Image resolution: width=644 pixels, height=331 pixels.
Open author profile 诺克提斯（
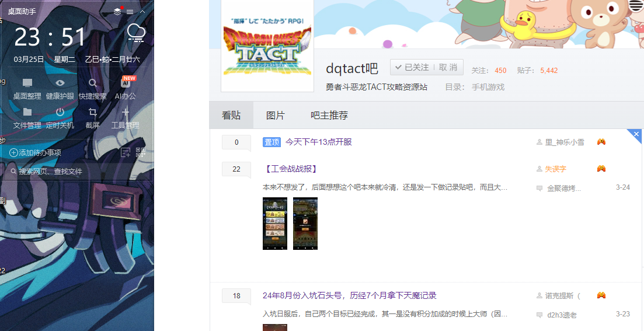click(563, 295)
